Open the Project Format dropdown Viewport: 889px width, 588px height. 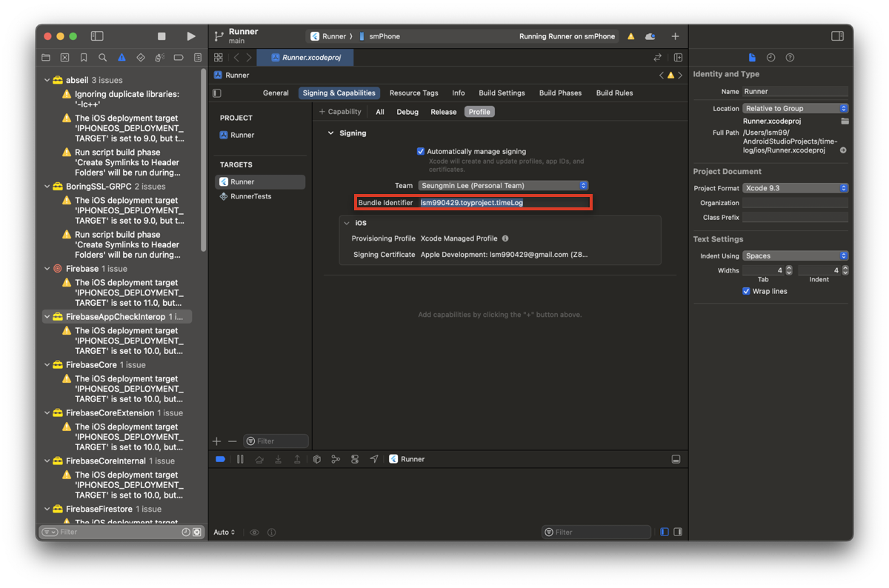(796, 188)
